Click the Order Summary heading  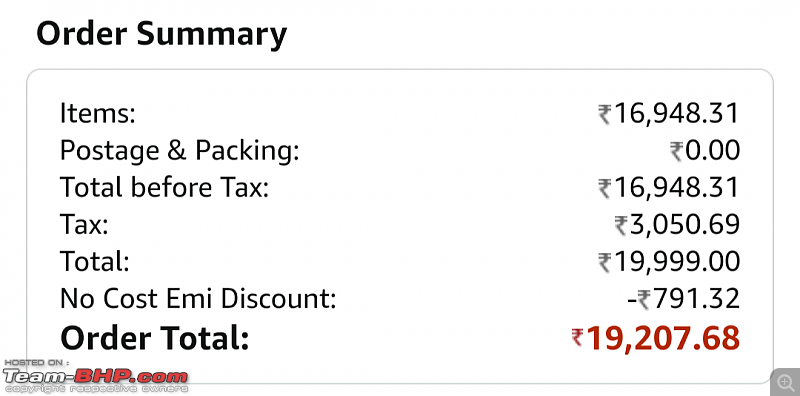[x=162, y=34]
